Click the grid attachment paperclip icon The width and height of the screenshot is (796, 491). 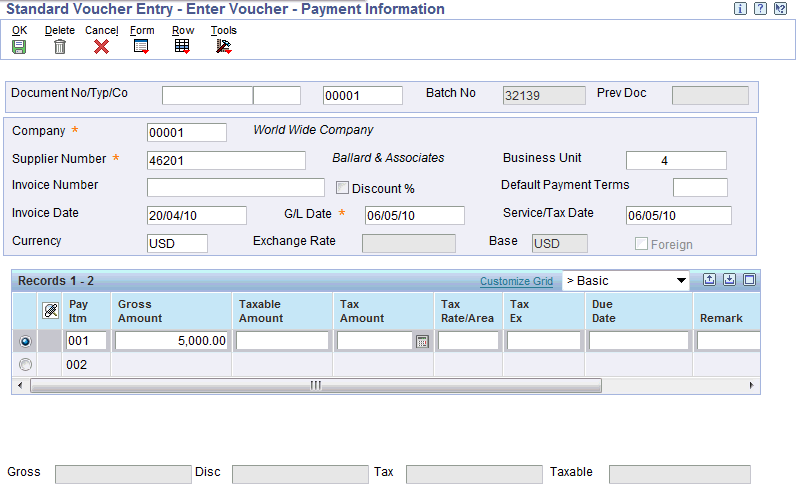(x=50, y=311)
